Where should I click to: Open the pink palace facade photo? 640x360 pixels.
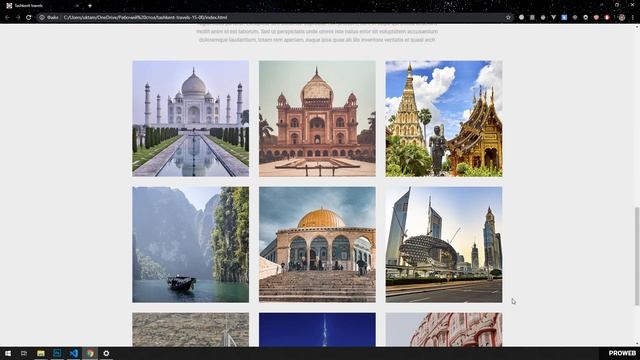444,330
